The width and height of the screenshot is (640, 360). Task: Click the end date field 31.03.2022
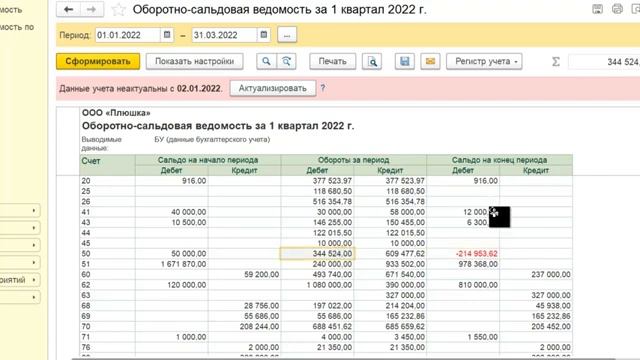pos(224,35)
